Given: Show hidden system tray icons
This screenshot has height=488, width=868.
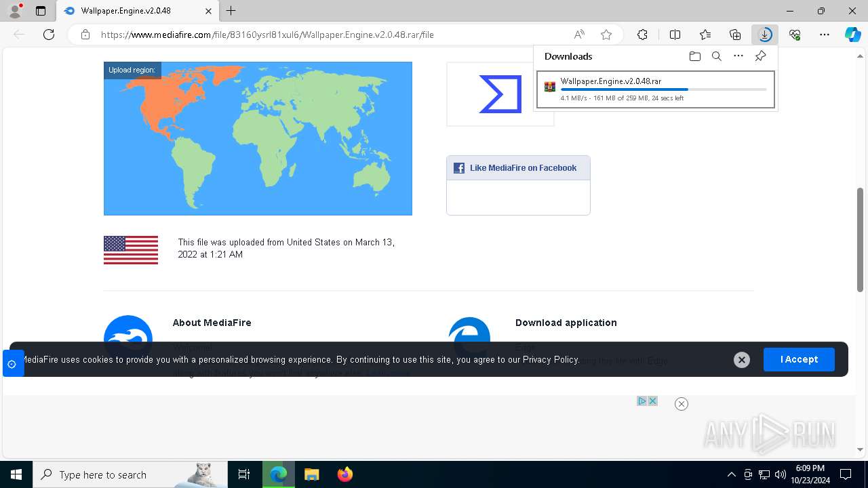Looking at the screenshot, I should pos(731,474).
